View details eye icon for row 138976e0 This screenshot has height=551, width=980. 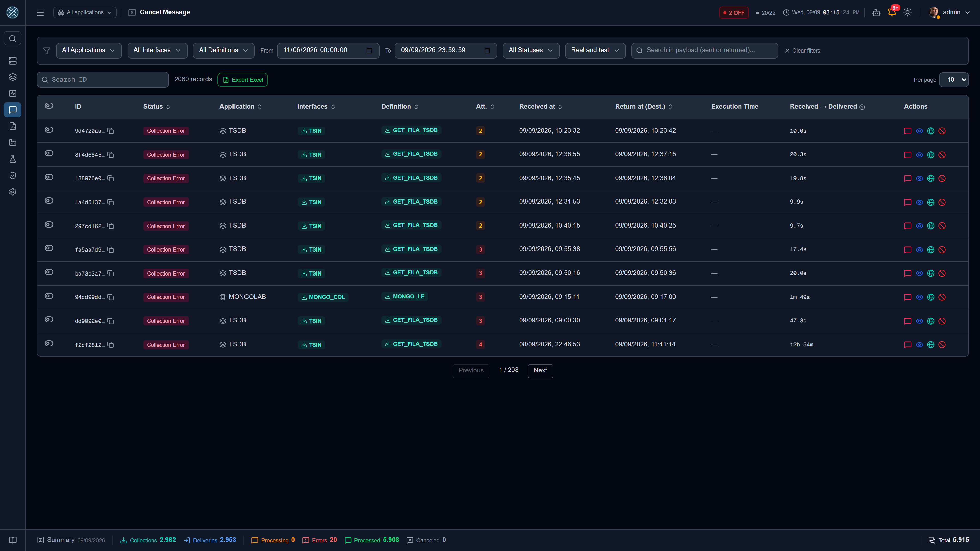pos(919,178)
